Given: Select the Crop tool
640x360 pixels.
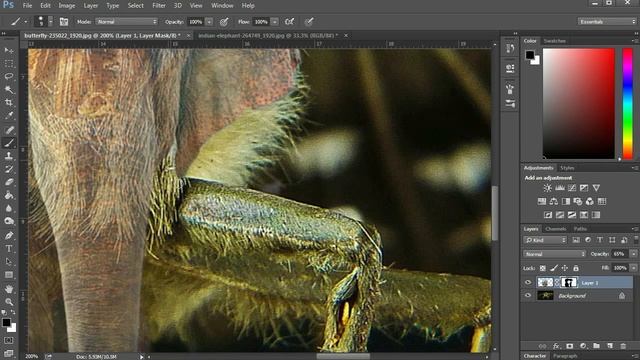Looking at the screenshot, I should tap(9, 102).
